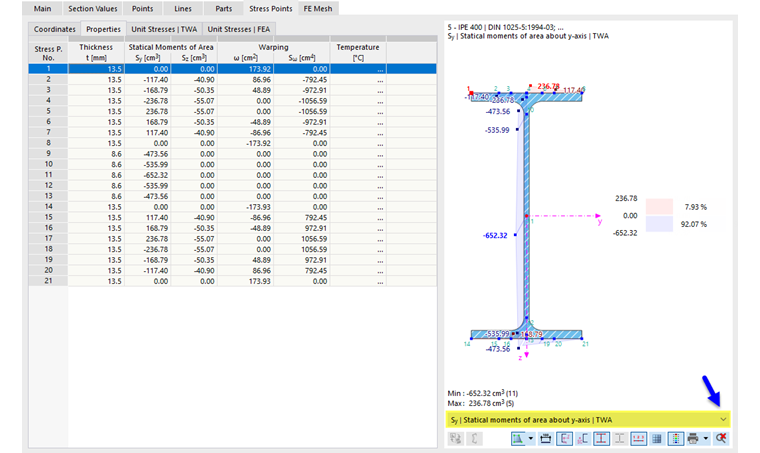This screenshot has height=453, width=760.
Task: Open temperature ellipsis for stress point 9
Action: (380, 154)
